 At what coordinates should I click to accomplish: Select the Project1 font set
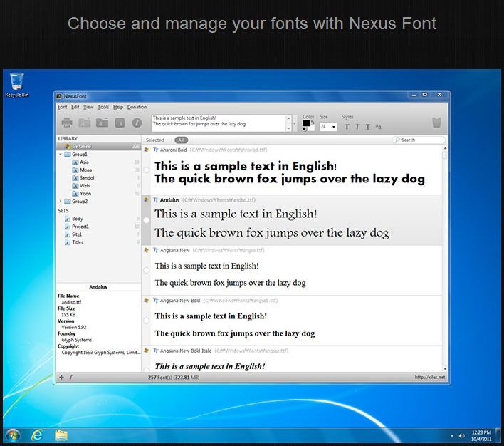pyautogui.click(x=77, y=227)
